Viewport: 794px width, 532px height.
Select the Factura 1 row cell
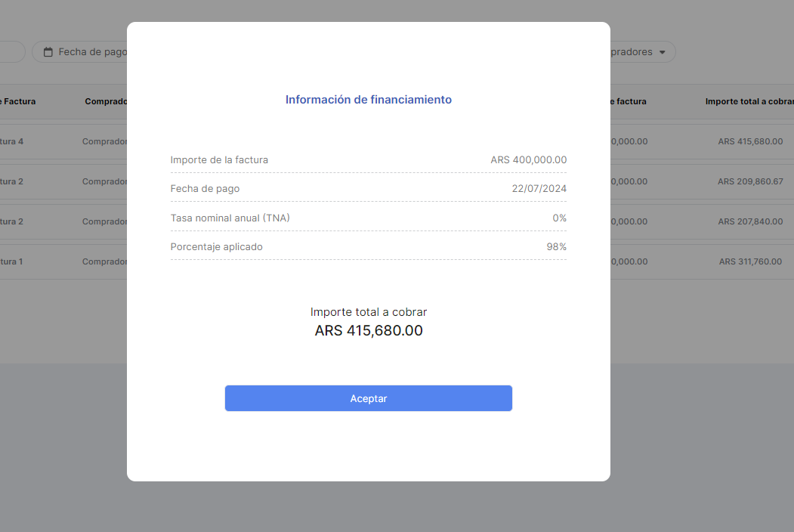tap(12, 261)
